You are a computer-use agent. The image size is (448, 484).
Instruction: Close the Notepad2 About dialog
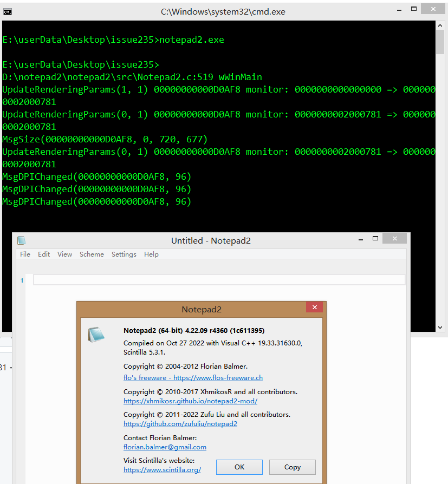coord(315,307)
